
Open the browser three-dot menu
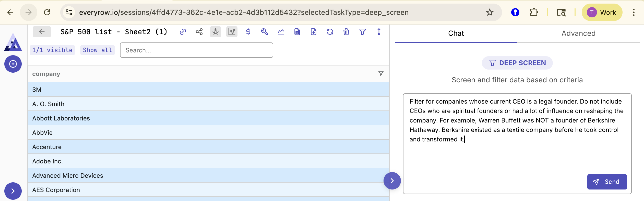634,12
